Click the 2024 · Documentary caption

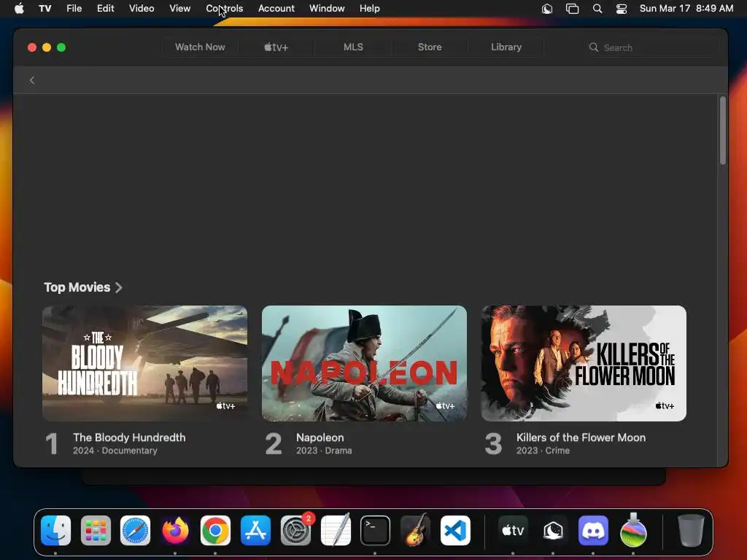[115, 451]
